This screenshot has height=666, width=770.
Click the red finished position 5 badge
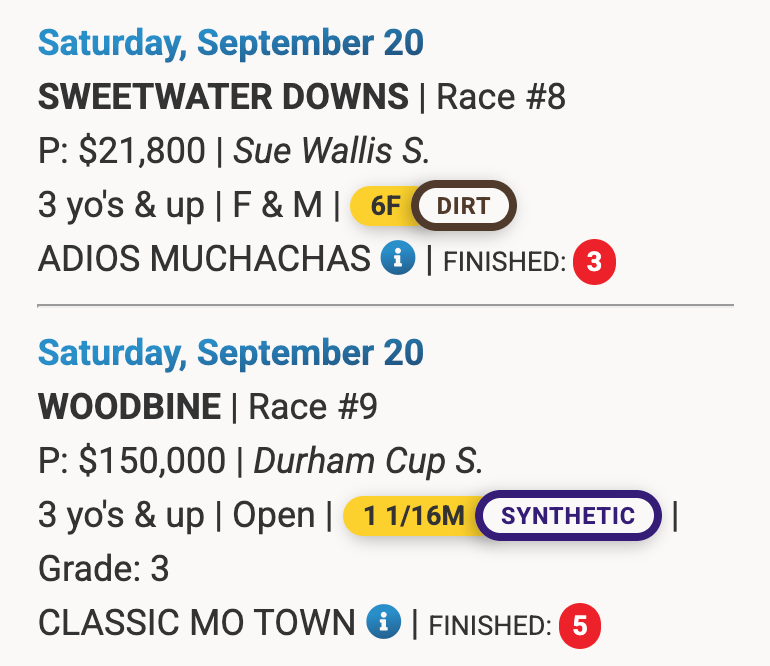(x=580, y=625)
